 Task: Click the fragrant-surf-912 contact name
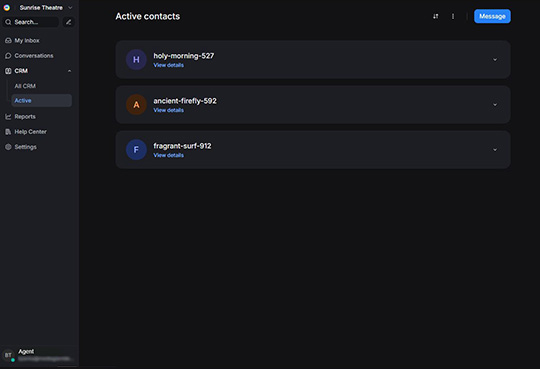(x=182, y=146)
